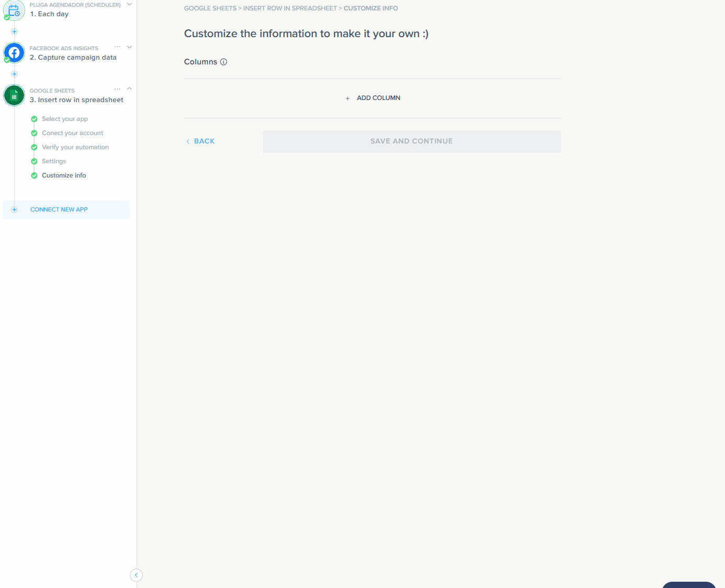This screenshot has width=725, height=588.
Task: Collapse the sidebar with the arrow button
Action: point(136,575)
